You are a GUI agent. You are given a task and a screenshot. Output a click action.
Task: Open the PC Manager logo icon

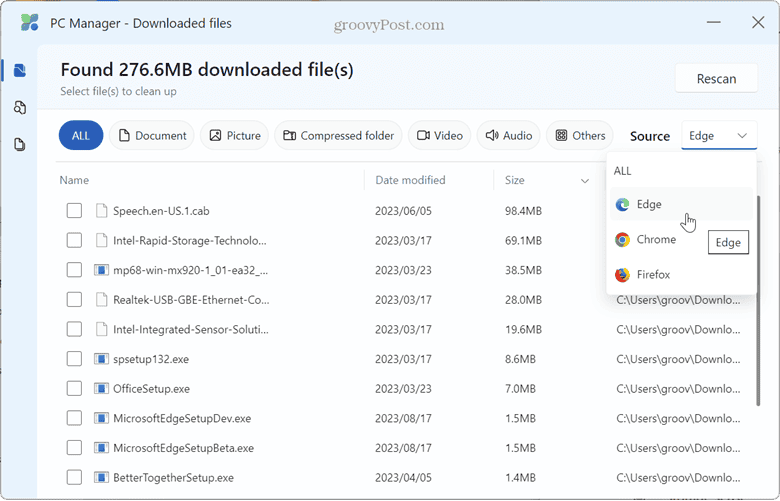click(x=29, y=23)
